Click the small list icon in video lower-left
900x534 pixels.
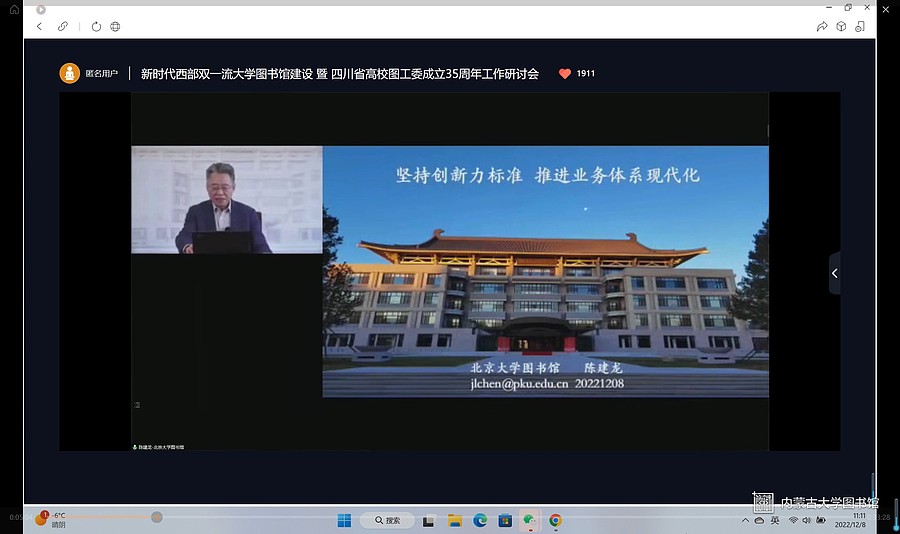point(137,405)
